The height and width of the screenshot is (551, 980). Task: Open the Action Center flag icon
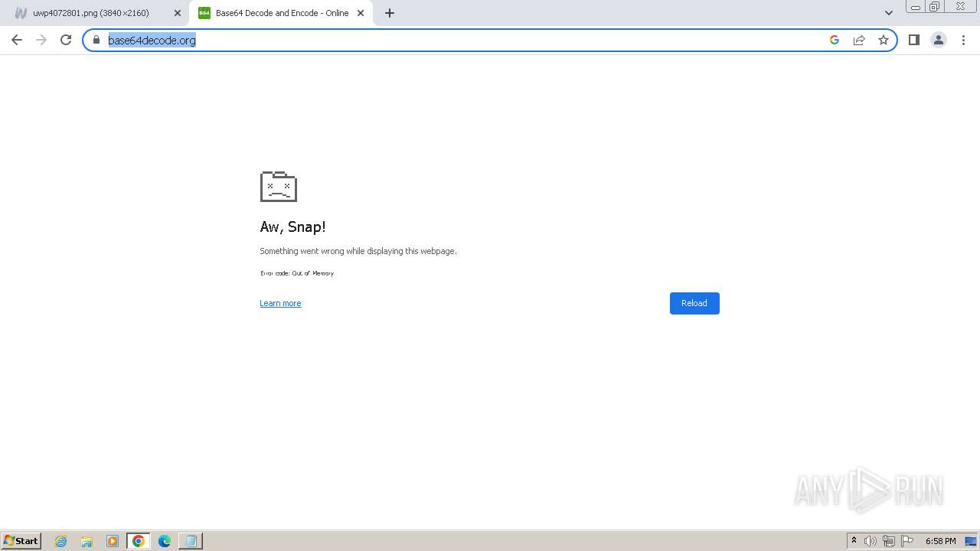point(907,541)
